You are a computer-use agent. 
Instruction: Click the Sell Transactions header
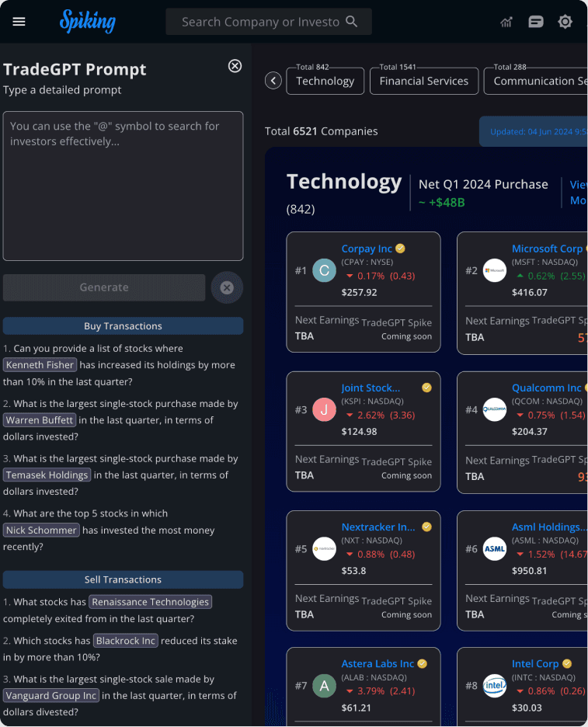(123, 579)
